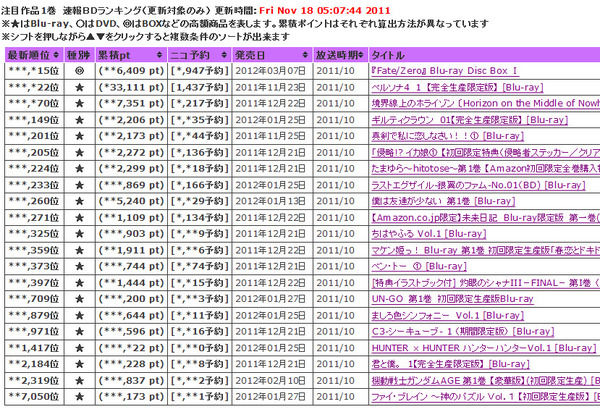Open C3-シーキューブ- 1 link

463,332
